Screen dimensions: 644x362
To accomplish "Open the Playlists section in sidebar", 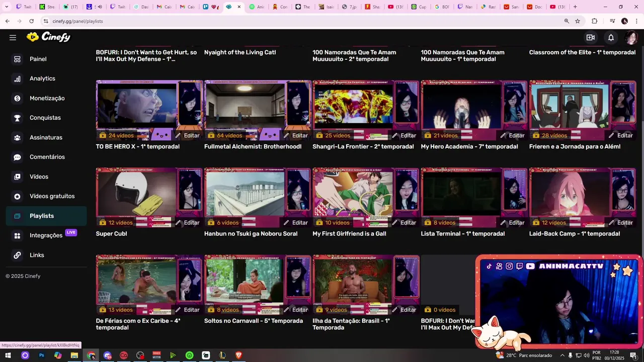I will tap(46, 216).
